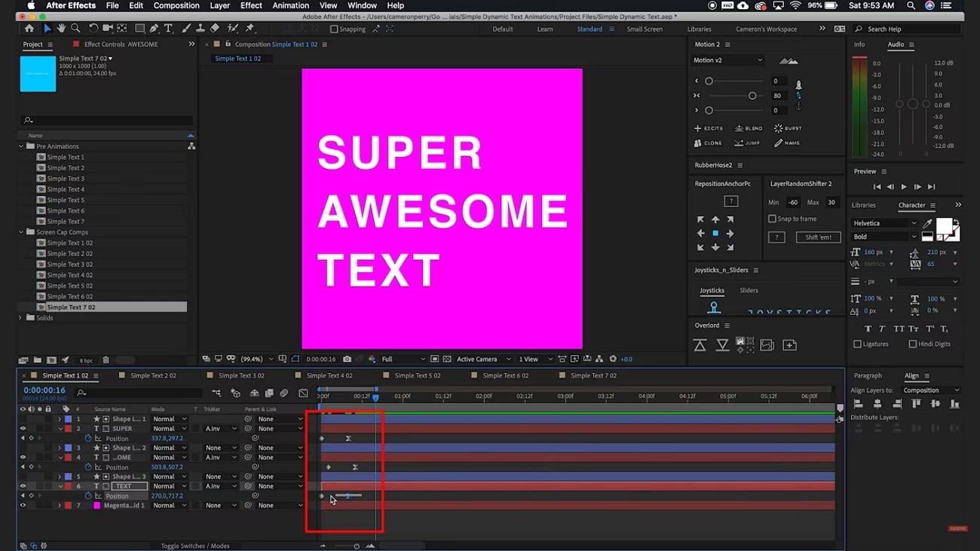Enable the Snapping checkbox
The image size is (980, 551).
click(334, 29)
